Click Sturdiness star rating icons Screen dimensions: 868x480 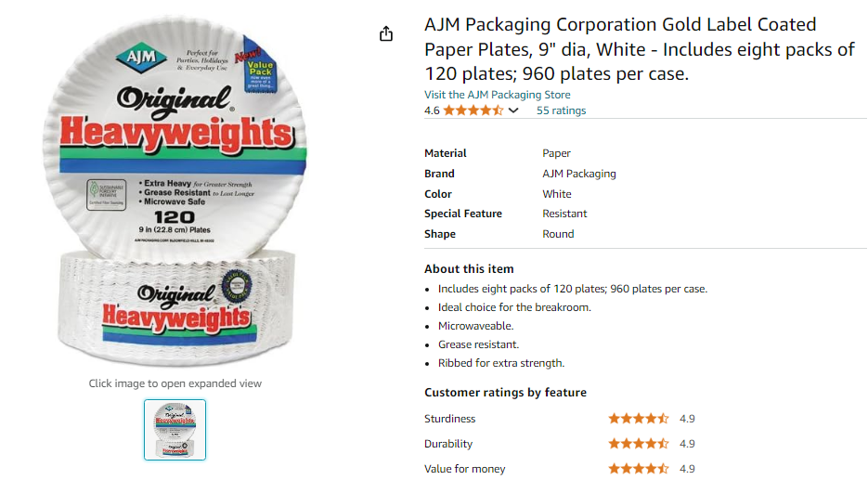(639, 419)
